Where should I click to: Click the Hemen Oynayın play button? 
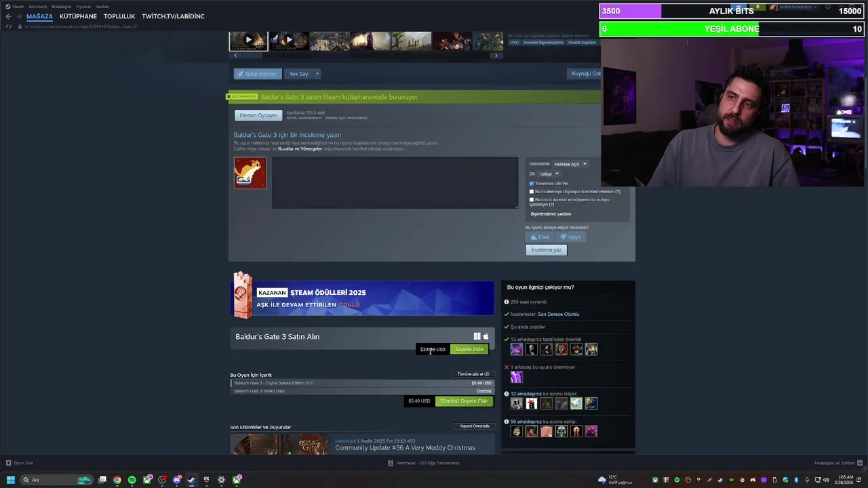[258, 115]
